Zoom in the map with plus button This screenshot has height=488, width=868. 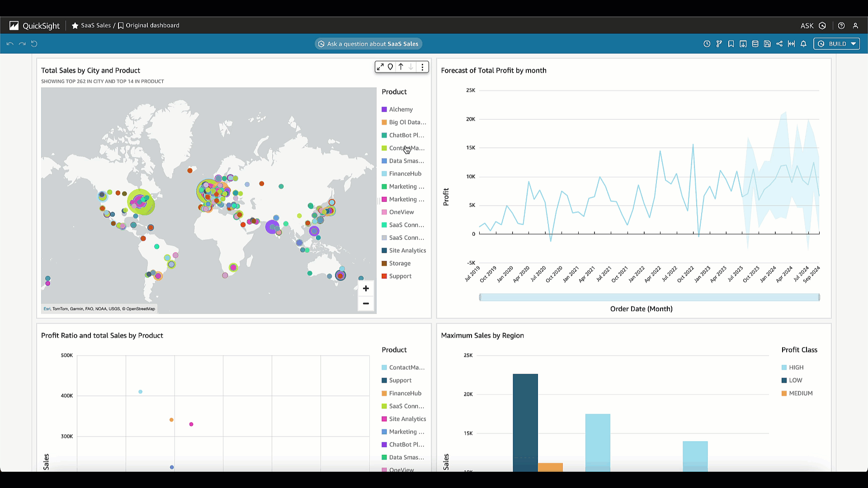click(366, 288)
